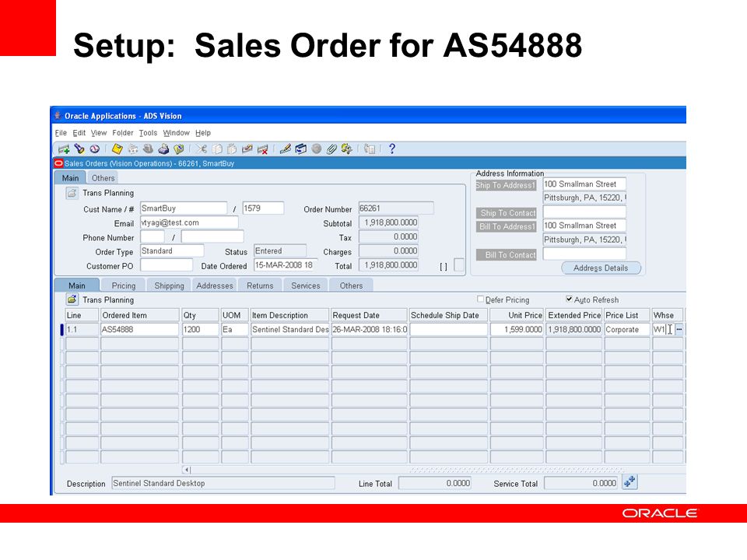Click the Ordered Item cell AS54888

pyautogui.click(x=139, y=330)
